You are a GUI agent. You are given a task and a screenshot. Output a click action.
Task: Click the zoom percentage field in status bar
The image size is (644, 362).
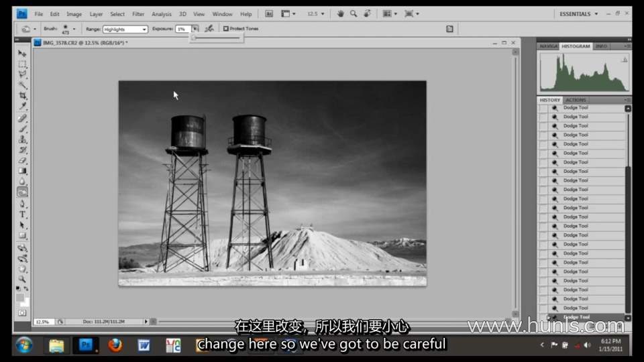(x=43, y=322)
